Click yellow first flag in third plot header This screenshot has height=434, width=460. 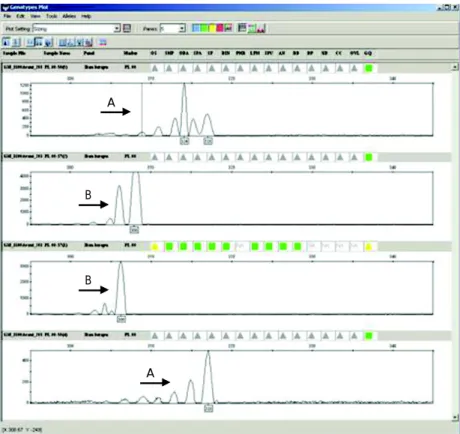point(155,247)
